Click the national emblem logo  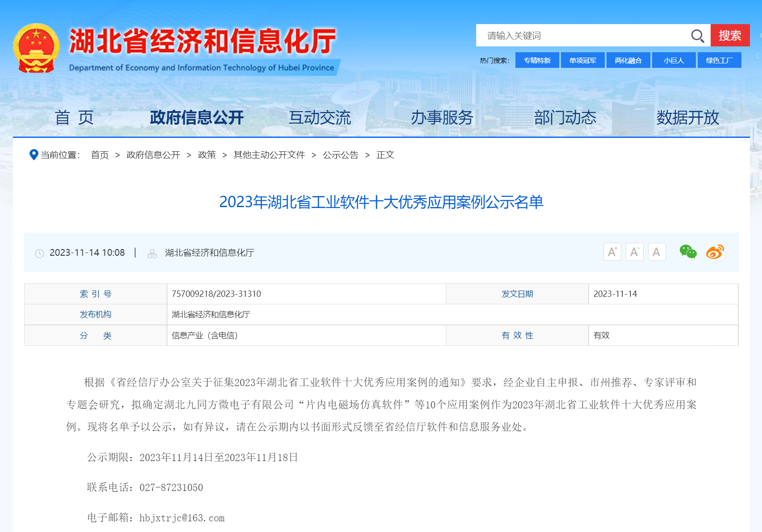point(36,48)
